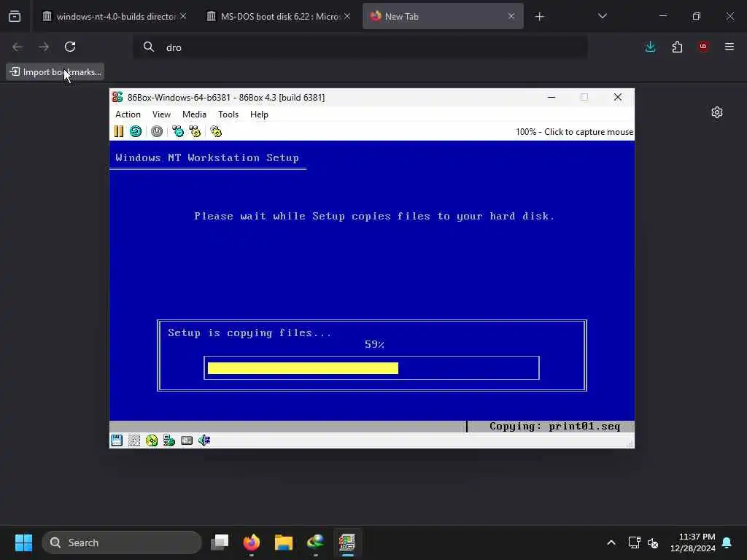Expand the list all tabs chevron

click(x=602, y=16)
